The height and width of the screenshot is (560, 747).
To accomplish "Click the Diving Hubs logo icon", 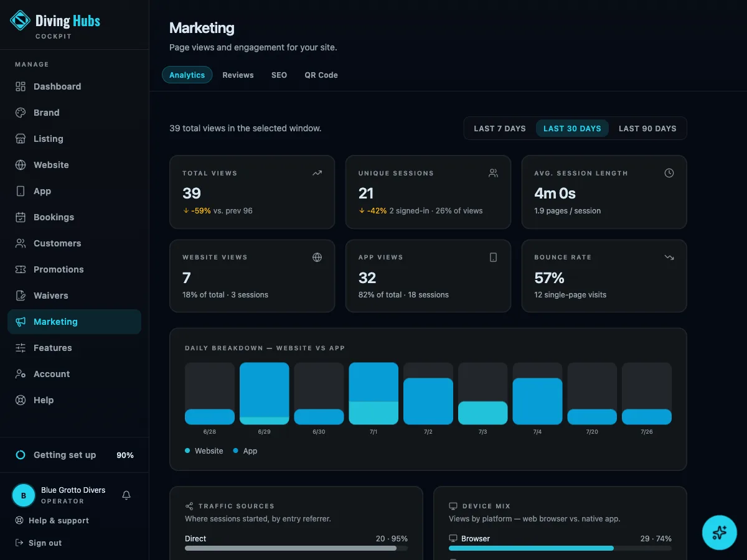I will click(20, 21).
